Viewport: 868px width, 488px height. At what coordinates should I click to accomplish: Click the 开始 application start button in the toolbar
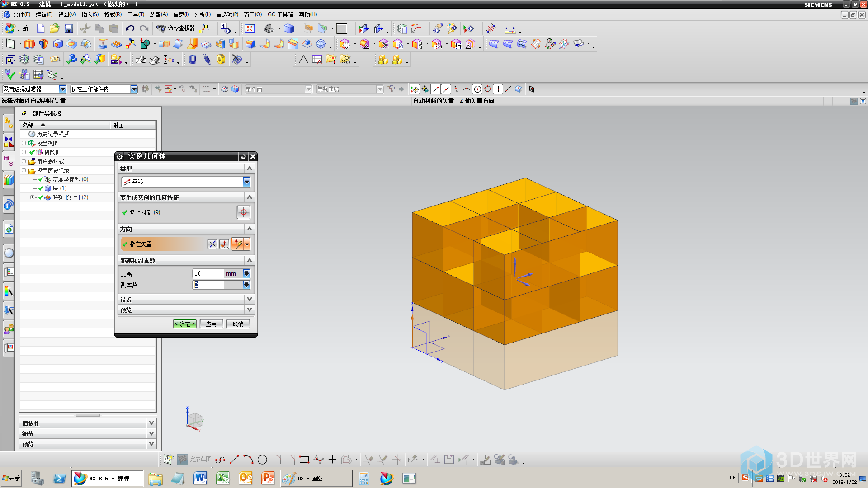pos(19,28)
